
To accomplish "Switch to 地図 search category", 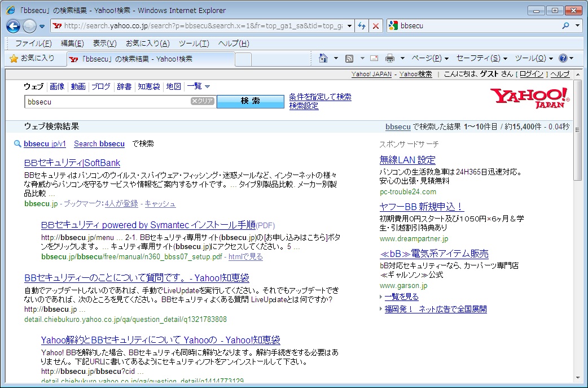I will (174, 86).
